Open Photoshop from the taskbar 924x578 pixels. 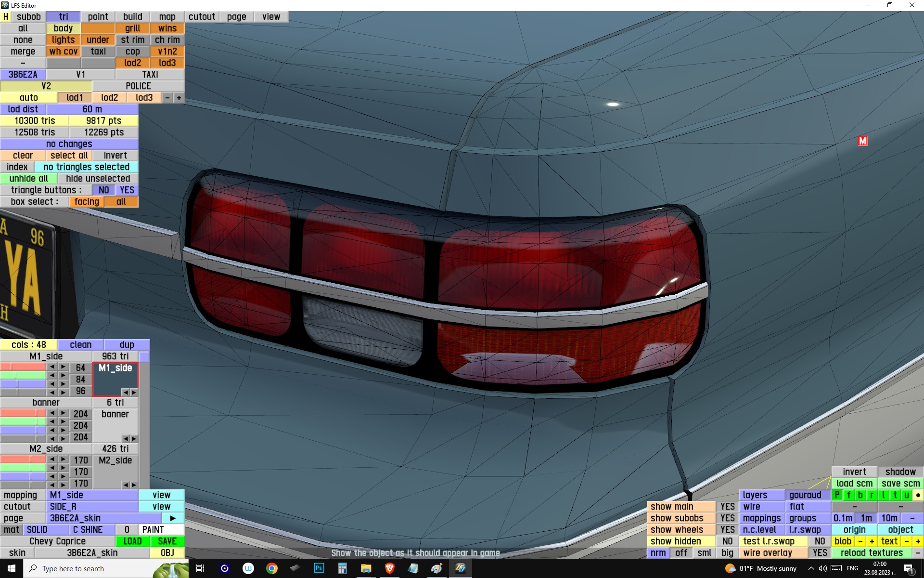(319, 568)
